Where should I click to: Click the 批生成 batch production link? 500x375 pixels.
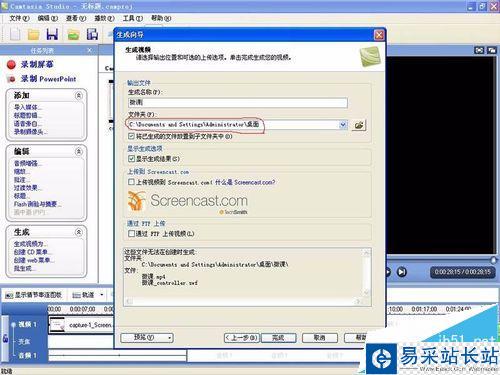coord(24,268)
